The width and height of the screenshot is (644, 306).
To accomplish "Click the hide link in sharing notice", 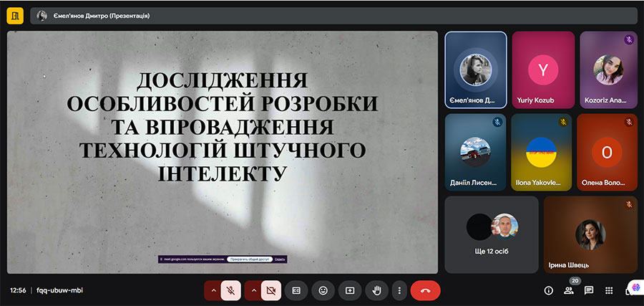I will click(x=280, y=259).
